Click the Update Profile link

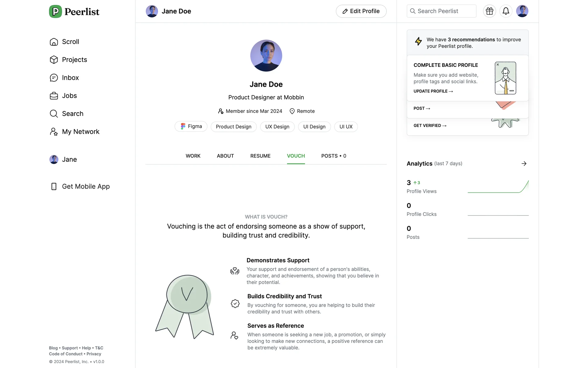pos(433,91)
